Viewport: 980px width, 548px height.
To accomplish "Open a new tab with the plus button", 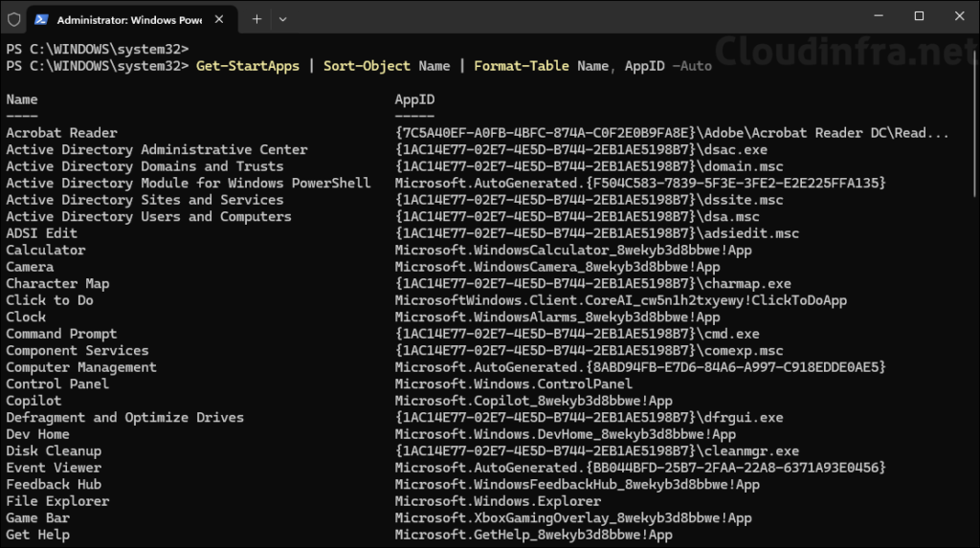I will tap(256, 18).
